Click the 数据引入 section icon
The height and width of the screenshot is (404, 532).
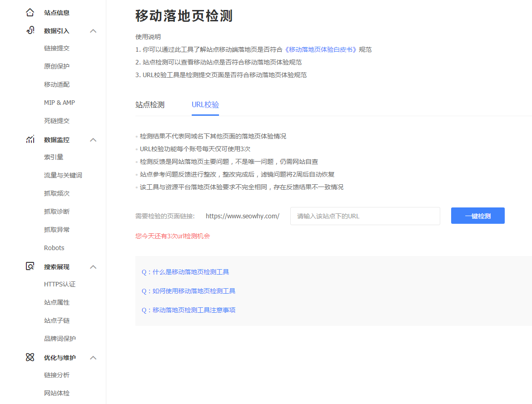coord(30,30)
